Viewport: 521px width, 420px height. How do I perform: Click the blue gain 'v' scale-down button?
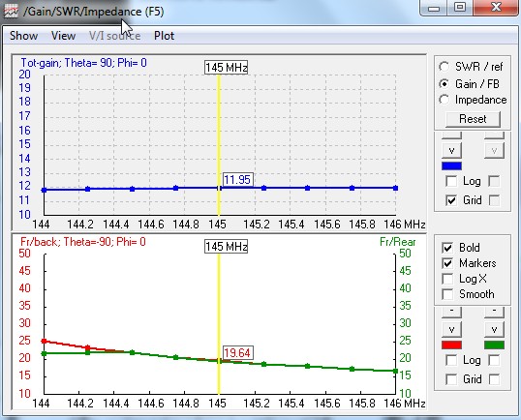coord(451,150)
